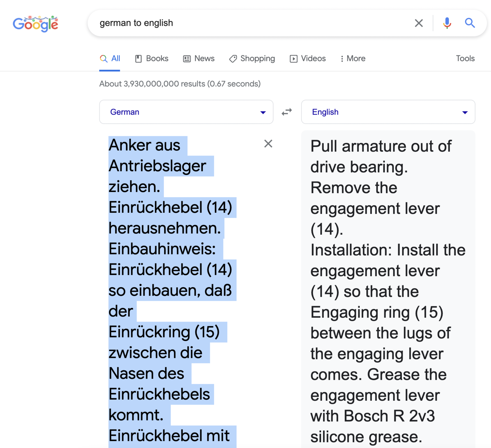Viewport: 491px width, 448px height.
Task: Start voice search with microphone icon
Action: 447,23
